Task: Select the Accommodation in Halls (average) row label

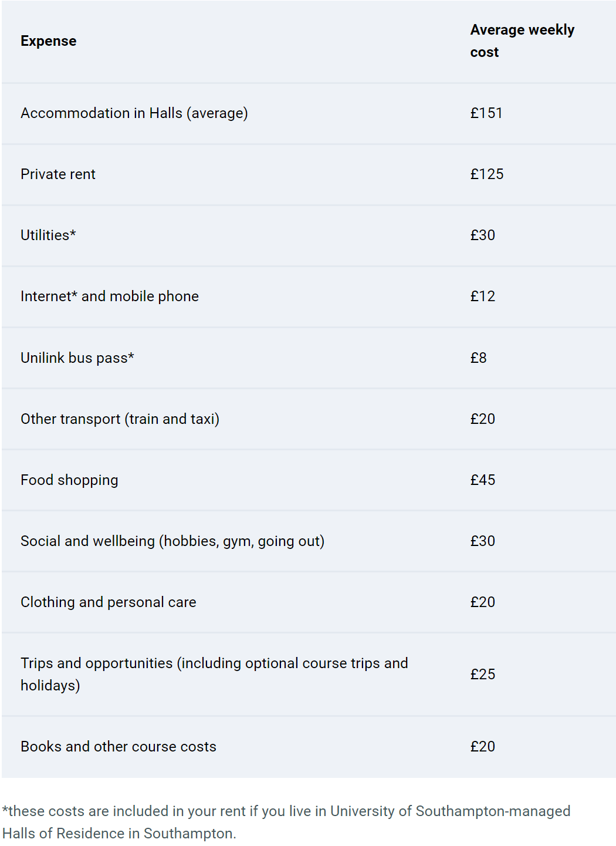Action: tap(134, 113)
